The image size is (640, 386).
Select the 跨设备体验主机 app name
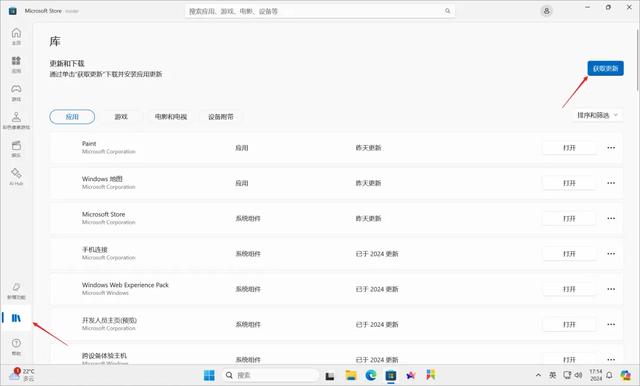tap(104, 355)
